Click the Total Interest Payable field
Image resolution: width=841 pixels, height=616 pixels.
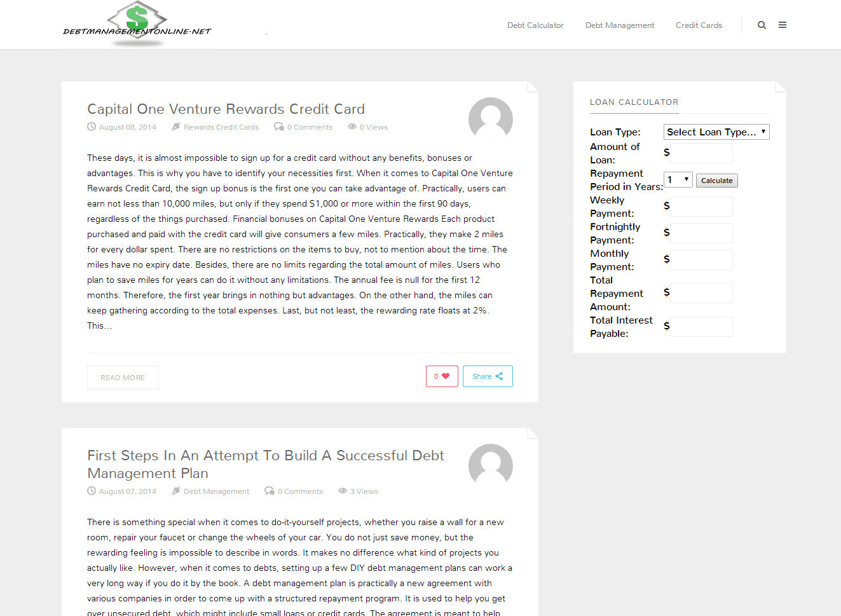tap(701, 327)
